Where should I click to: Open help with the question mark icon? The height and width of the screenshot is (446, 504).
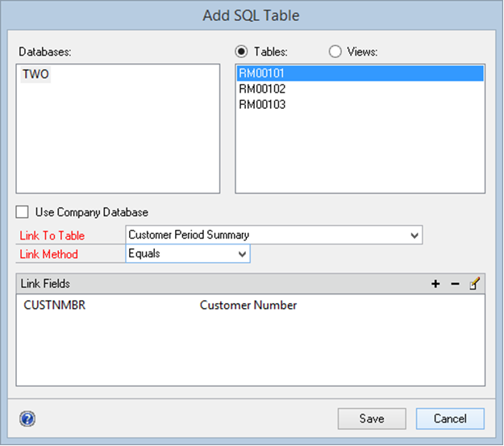(x=27, y=419)
